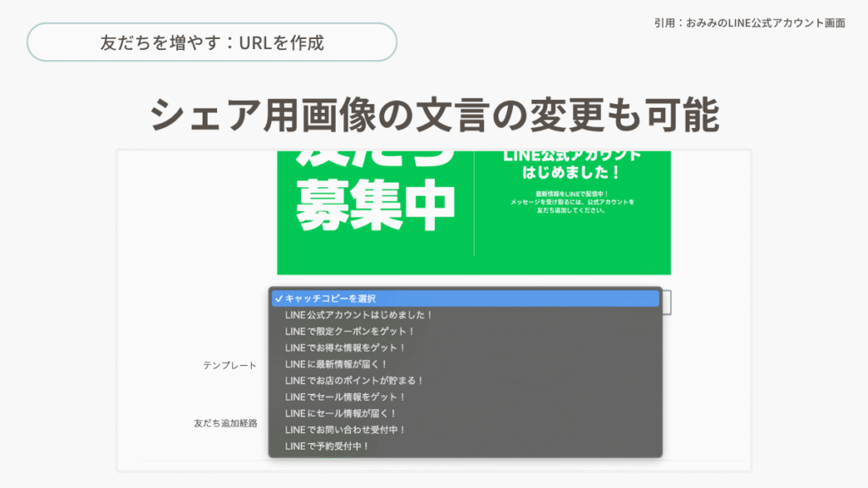
Task: Select LINEでお店のポイントが貯まる！ option
Action: coord(354,380)
